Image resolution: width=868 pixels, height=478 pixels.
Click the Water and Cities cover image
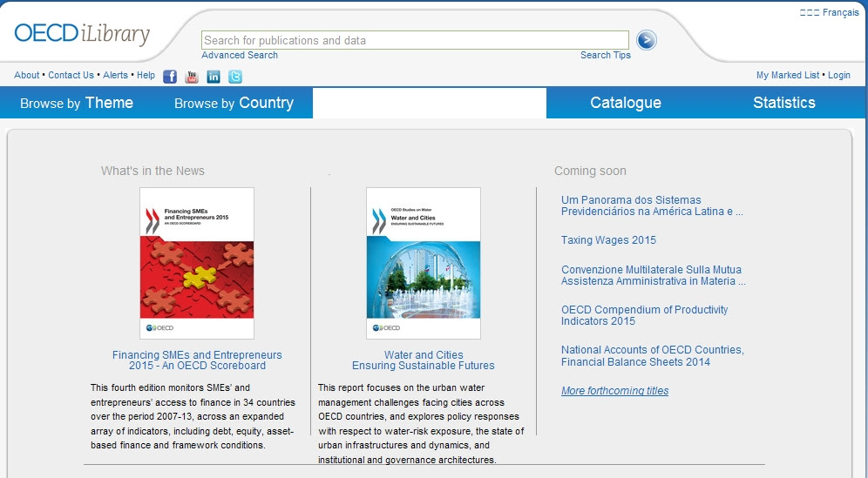click(x=424, y=263)
